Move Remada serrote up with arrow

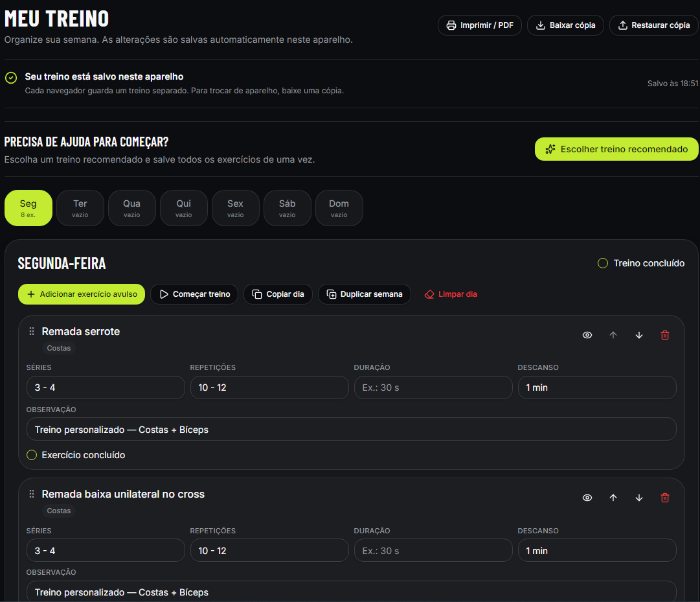[613, 335]
